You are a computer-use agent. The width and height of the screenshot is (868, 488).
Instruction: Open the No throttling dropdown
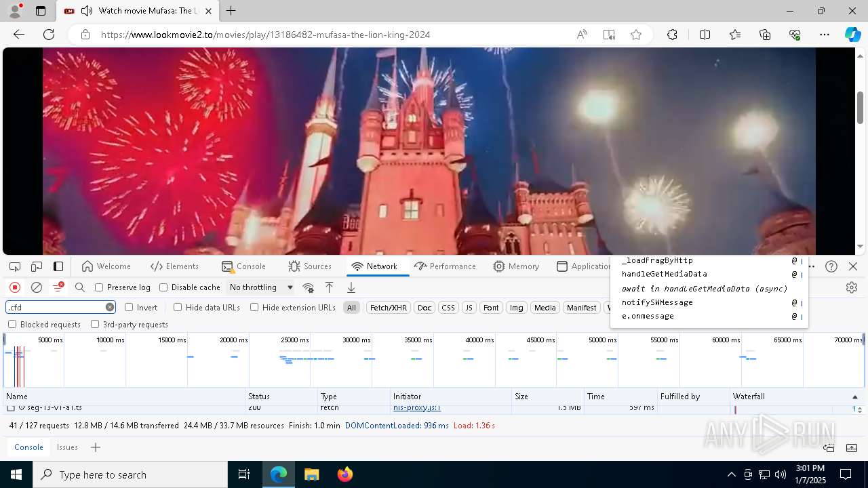point(261,287)
